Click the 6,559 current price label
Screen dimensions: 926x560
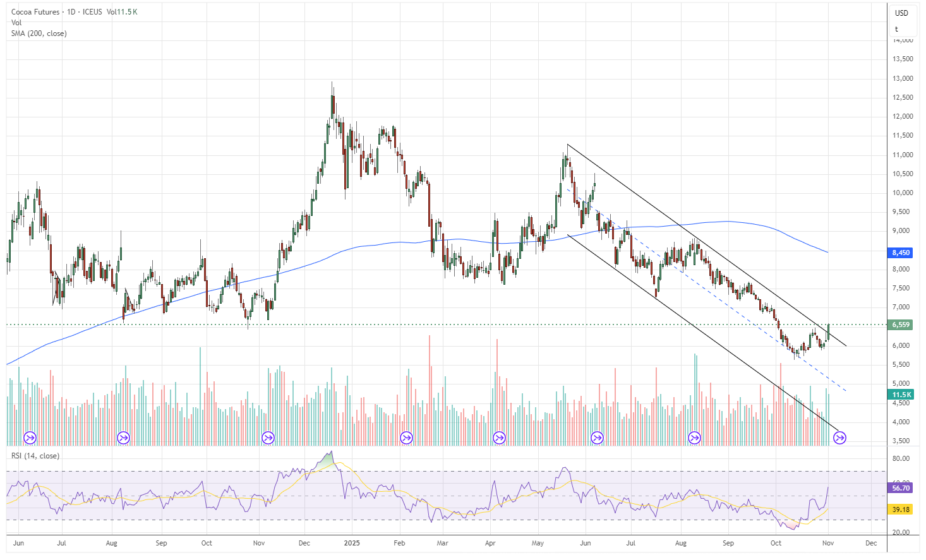click(901, 325)
